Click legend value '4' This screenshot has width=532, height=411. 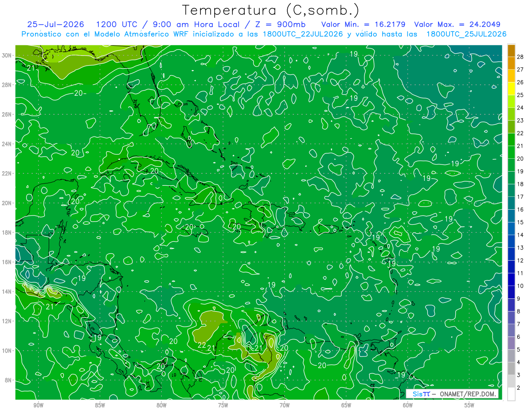click(519, 362)
